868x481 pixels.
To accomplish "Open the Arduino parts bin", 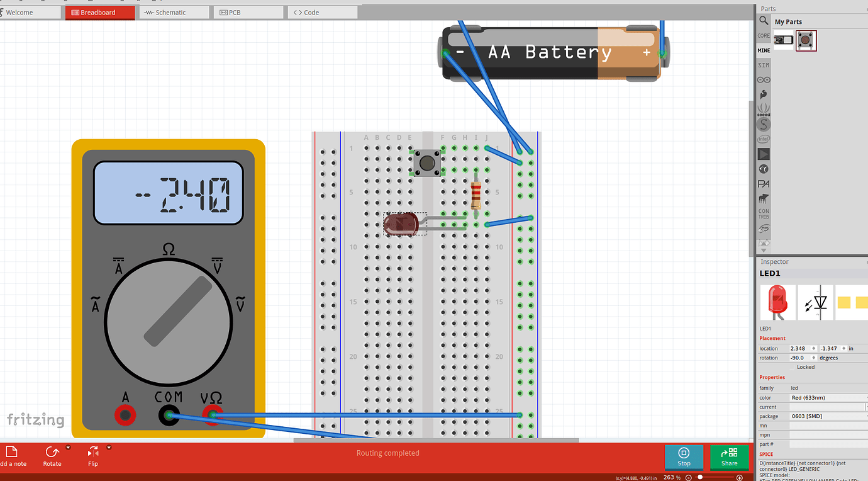I will pyautogui.click(x=764, y=79).
